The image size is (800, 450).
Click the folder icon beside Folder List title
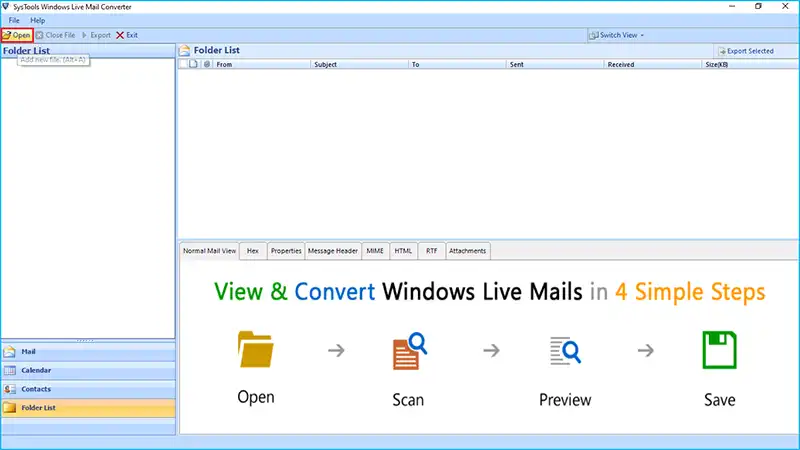(x=185, y=50)
